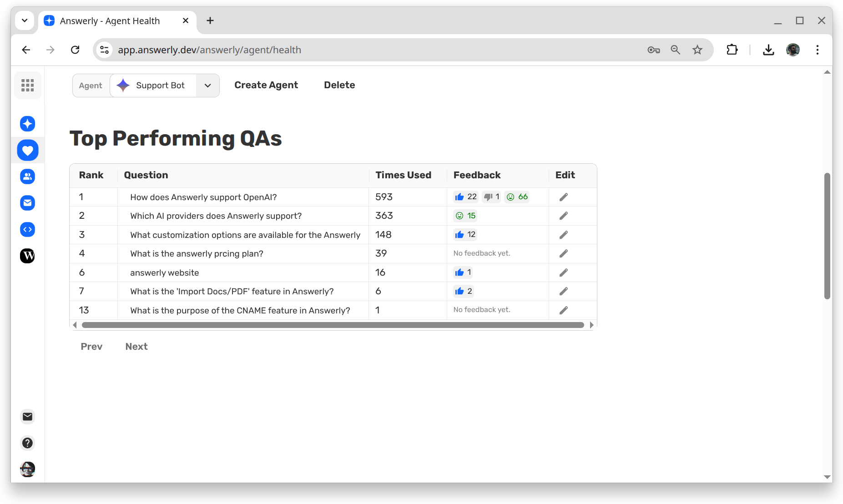
Task: Open the users sidebar icon
Action: coord(27,176)
